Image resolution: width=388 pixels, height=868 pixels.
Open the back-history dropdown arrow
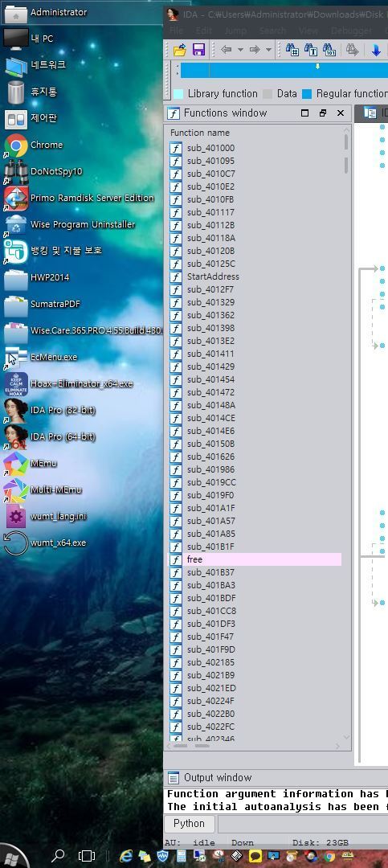(x=240, y=50)
